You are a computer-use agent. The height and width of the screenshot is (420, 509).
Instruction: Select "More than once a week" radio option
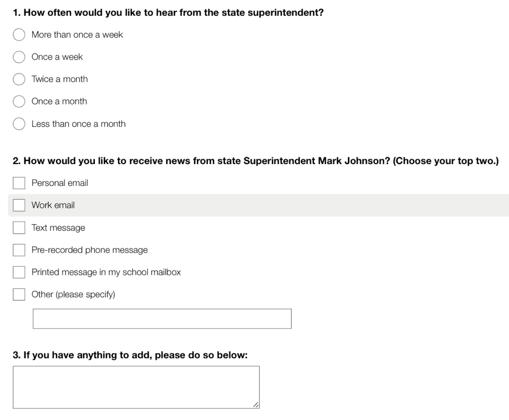pos(19,35)
